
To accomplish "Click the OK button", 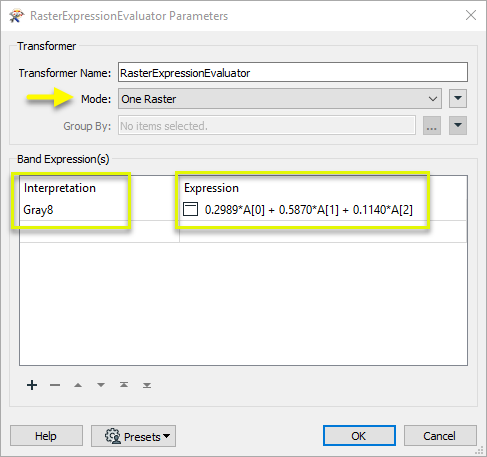I will click(359, 436).
